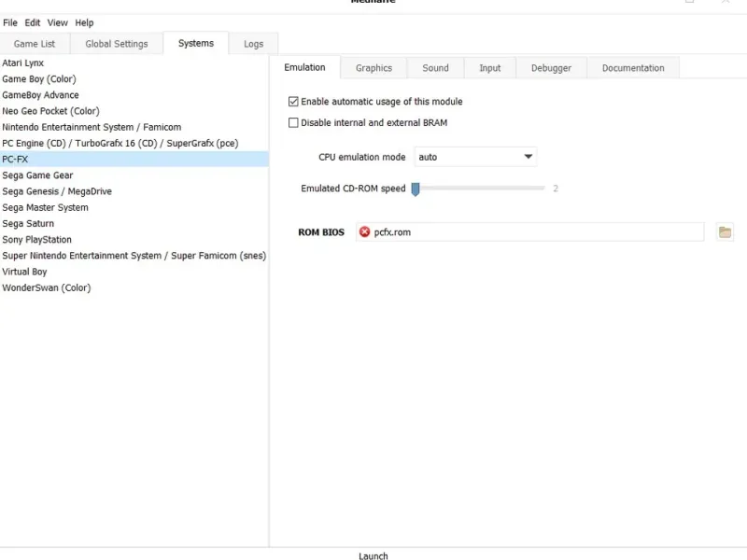Open the Documentation sub-tab
The image size is (747, 560).
(x=633, y=67)
